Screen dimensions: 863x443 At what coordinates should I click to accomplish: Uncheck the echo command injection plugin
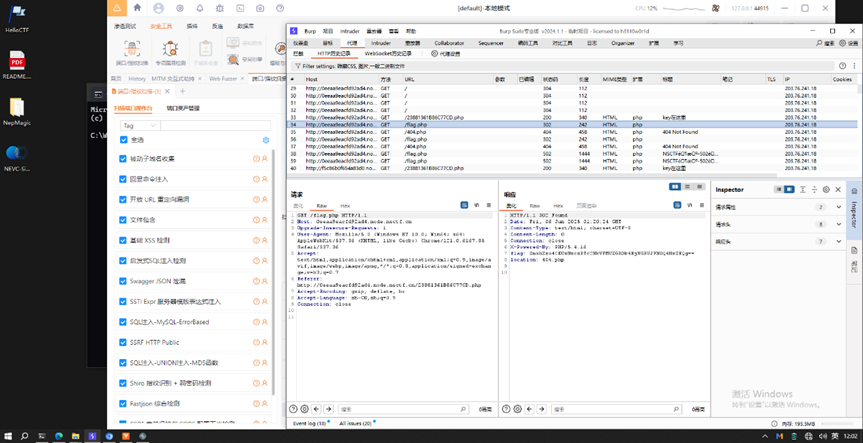point(123,179)
